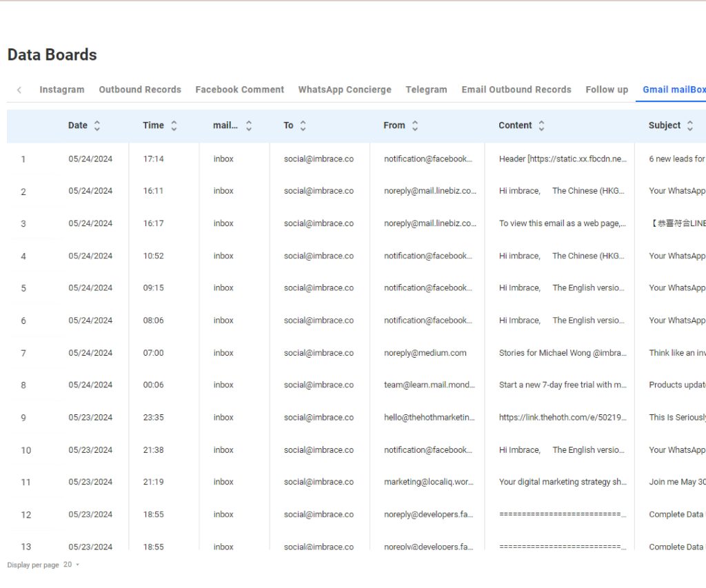
Task: Click row 9 thehoth link content cell
Action: click(562, 418)
